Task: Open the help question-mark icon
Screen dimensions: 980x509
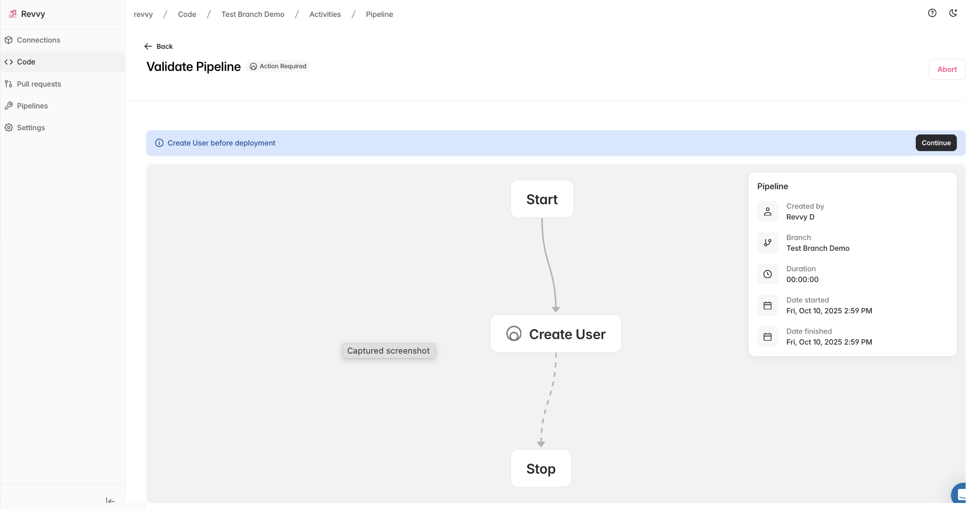Action: pyautogui.click(x=932, y=13)
